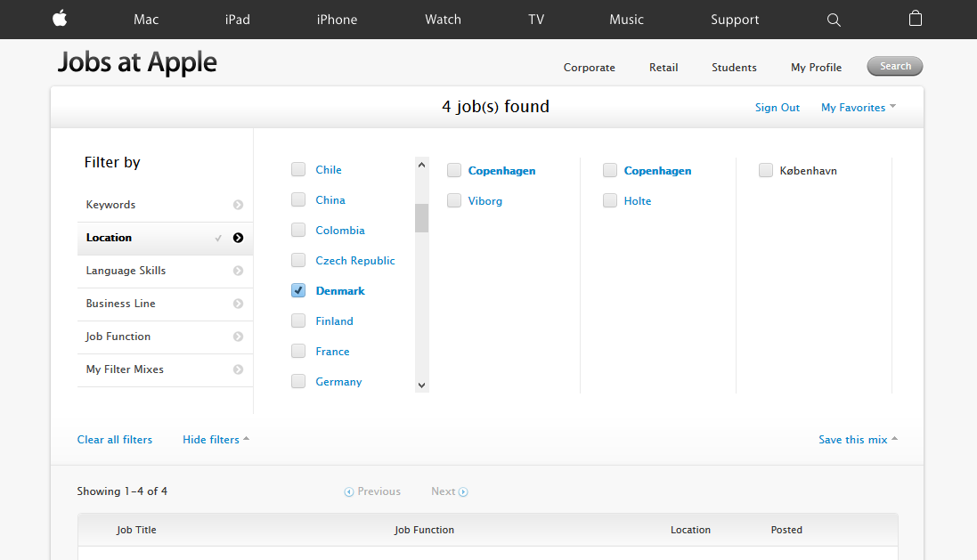The width and height of the screenshot is (977, 560).
Task: Sort by the Posted column header
Action: click(x=786, y=530)
